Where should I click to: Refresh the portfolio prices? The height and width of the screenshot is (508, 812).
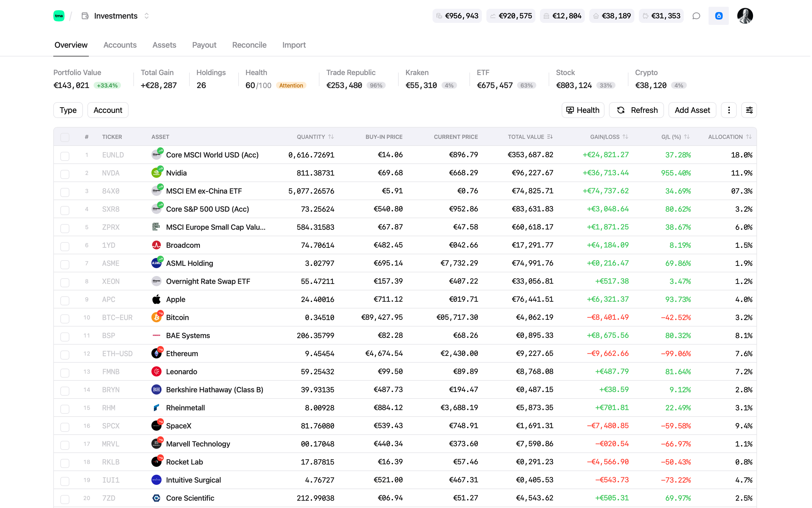[637, 110]
